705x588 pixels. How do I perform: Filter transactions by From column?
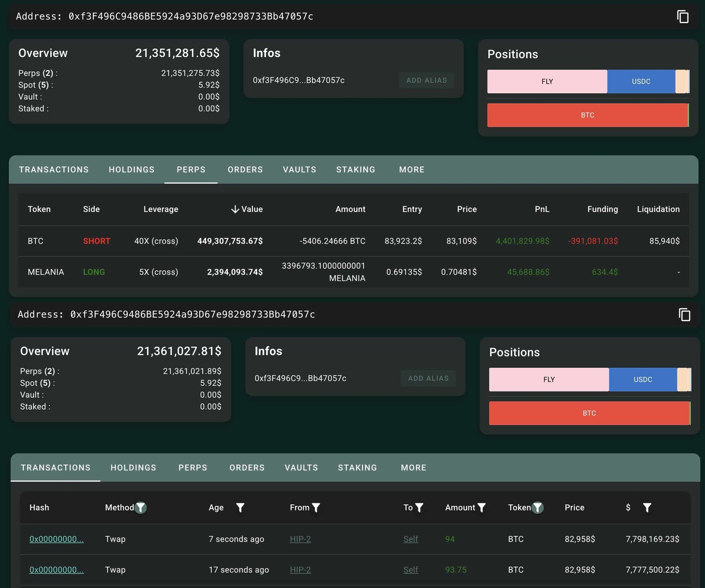pyautogui.click(x=316, y=507)
